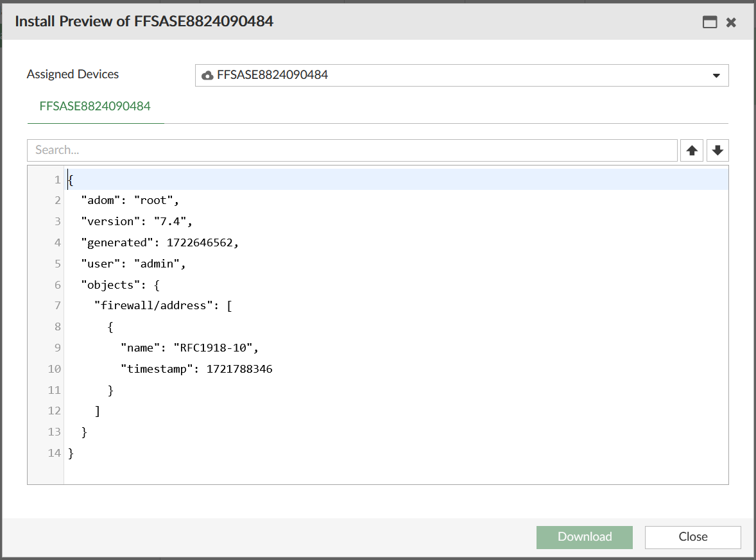Click the firewall/address key on line 7
Screen dimensions: 756x560
(x=156, y=305)
